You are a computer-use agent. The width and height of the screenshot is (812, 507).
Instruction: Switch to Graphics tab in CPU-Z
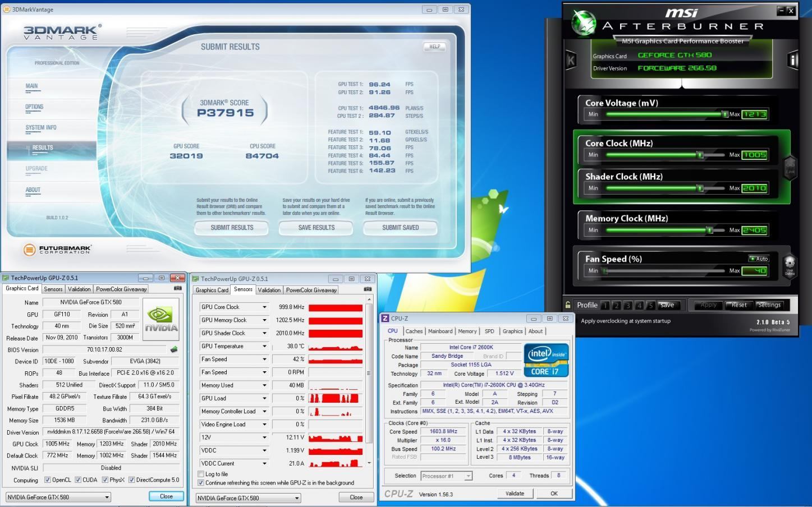pos(512,331)
